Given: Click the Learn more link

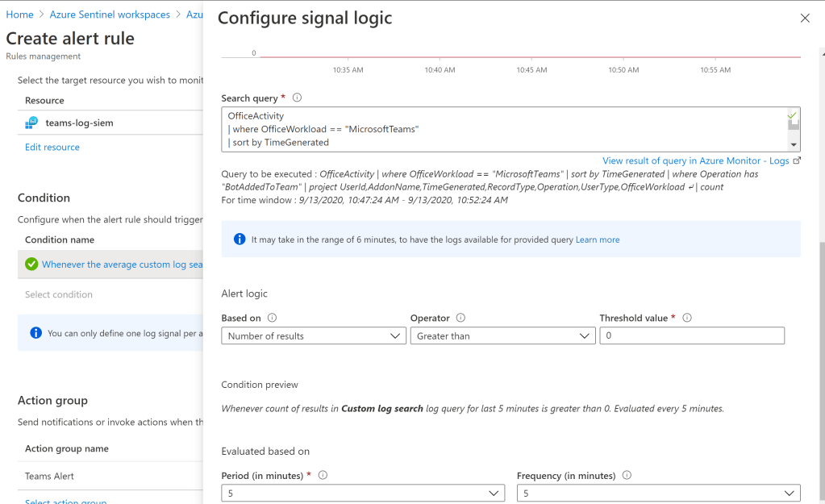Looking at the screenshot, I should click(598, 240).
